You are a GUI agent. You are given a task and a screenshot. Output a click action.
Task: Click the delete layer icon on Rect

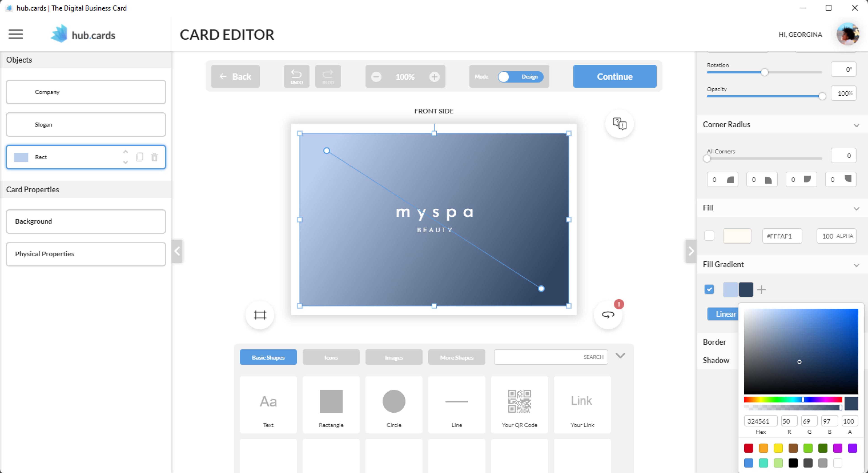[154, 157]
